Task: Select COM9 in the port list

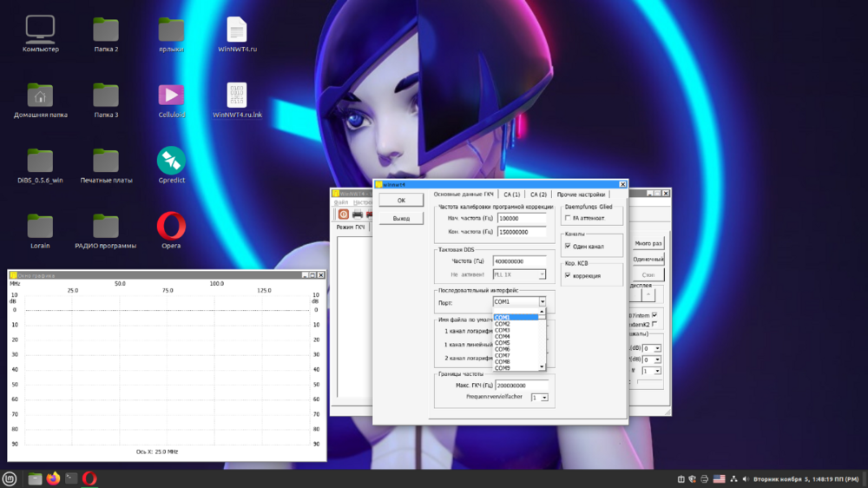Action: click(516, 368)
